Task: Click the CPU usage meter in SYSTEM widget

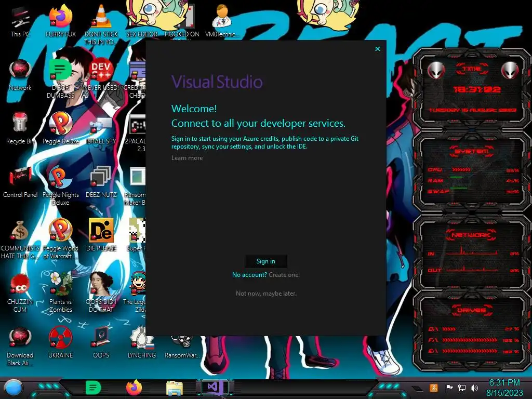Action: 461,170
